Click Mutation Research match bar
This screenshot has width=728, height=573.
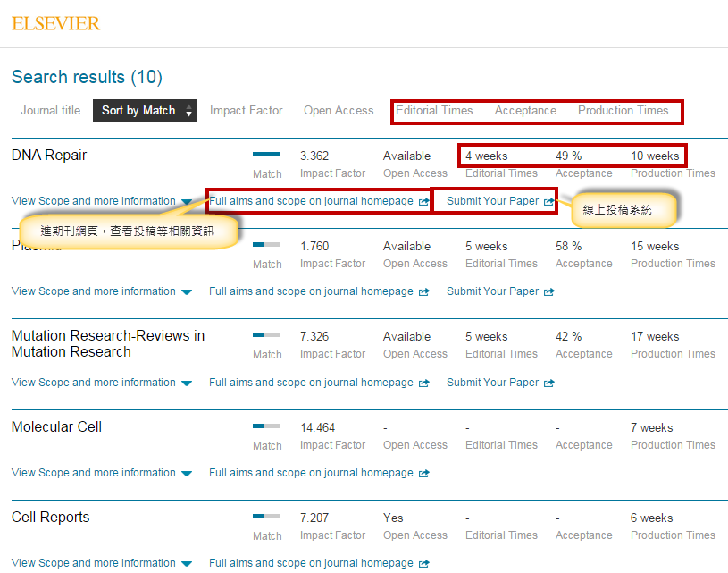coord(266,334)
